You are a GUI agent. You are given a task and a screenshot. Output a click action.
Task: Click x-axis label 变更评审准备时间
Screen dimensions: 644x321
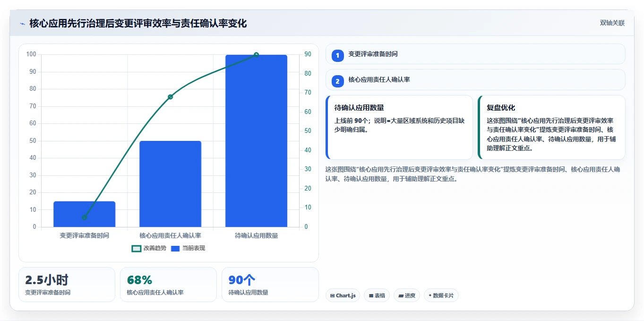(85, 235)
